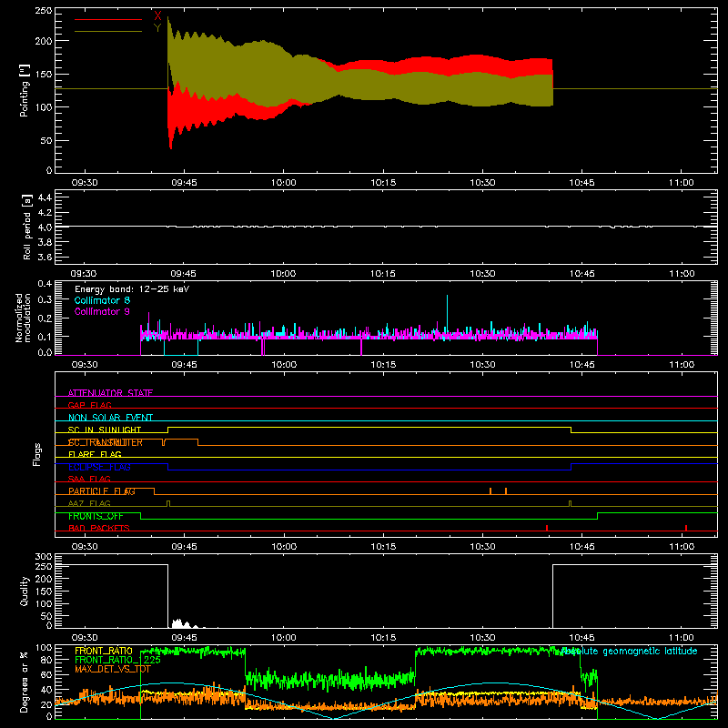The width and height of the screenshot is (728, 728).
Task: Select the PARTICLE_FLAG label
Action: pos(102,491)
